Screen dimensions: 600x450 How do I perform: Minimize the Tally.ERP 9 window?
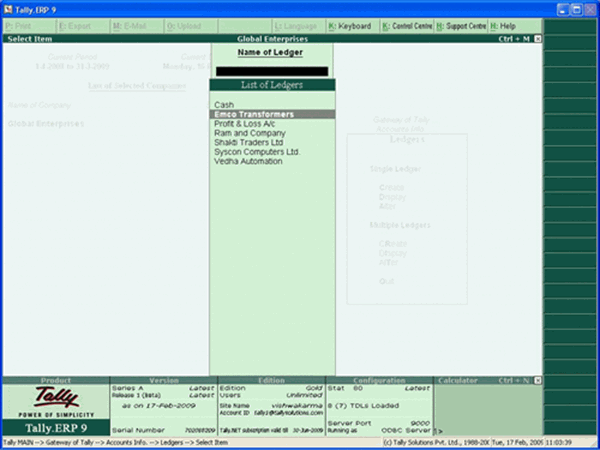click(563, 10)
